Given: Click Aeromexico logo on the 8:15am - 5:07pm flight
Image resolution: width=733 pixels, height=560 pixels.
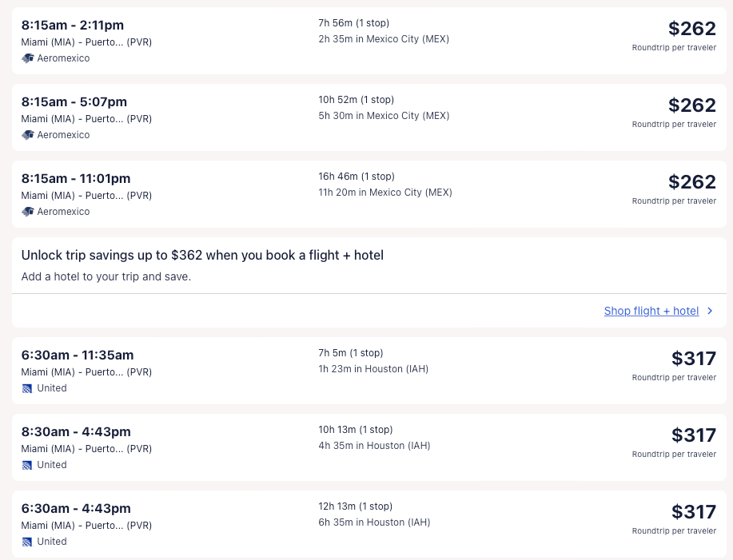Looking at the screenshot, I should coord(28,135).
